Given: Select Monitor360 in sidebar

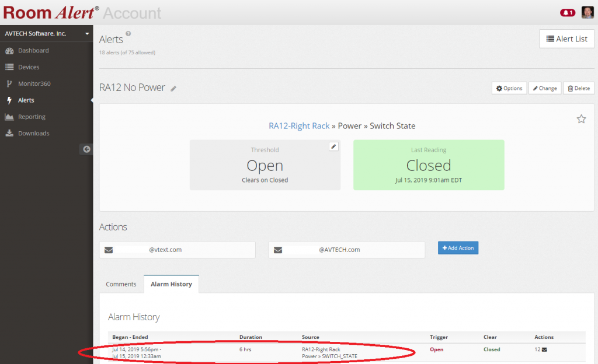Looking at the screenshot, I should point(34,83).
